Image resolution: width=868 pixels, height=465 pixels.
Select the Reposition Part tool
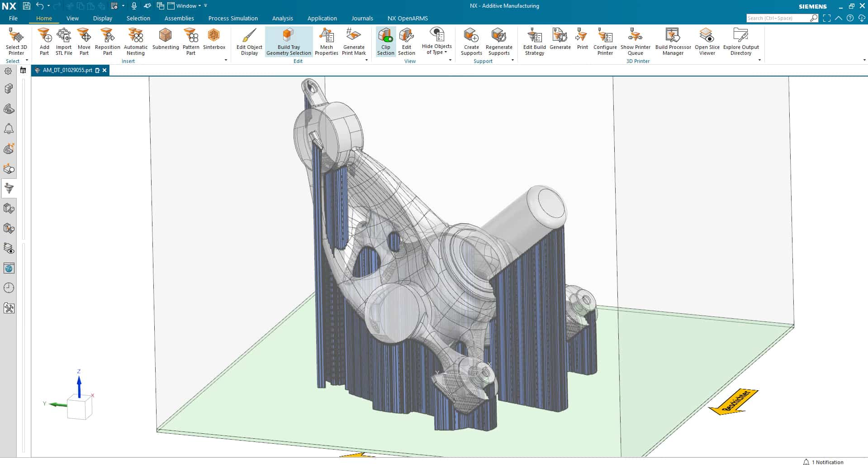coord(108,41)
